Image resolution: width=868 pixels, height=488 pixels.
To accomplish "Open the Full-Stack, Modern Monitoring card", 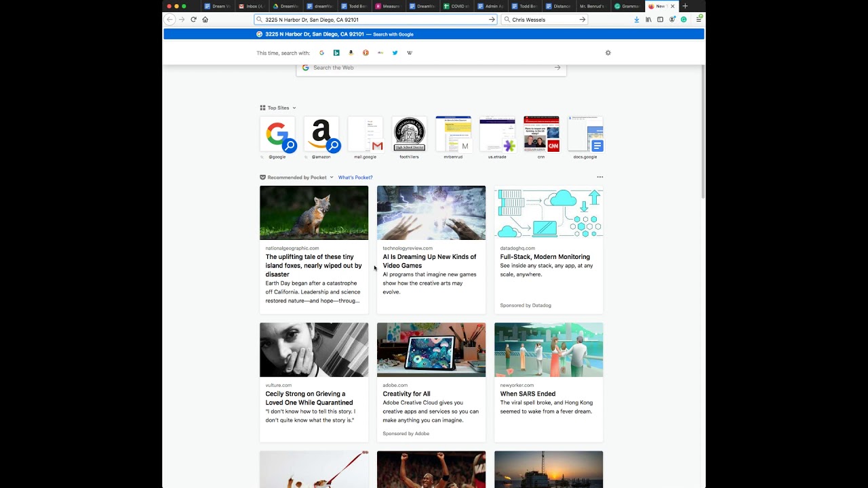I will tap(549, 249).
